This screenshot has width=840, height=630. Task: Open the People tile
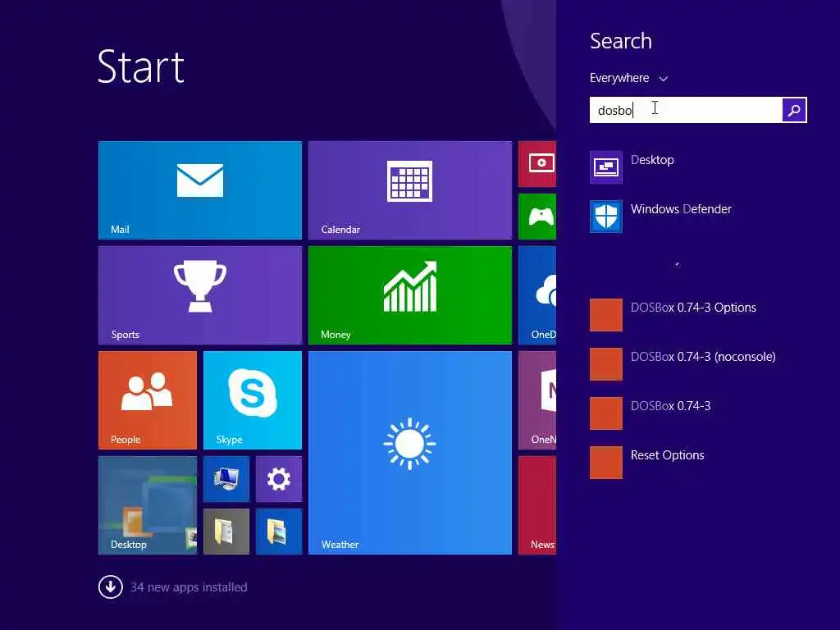[148, 400]
